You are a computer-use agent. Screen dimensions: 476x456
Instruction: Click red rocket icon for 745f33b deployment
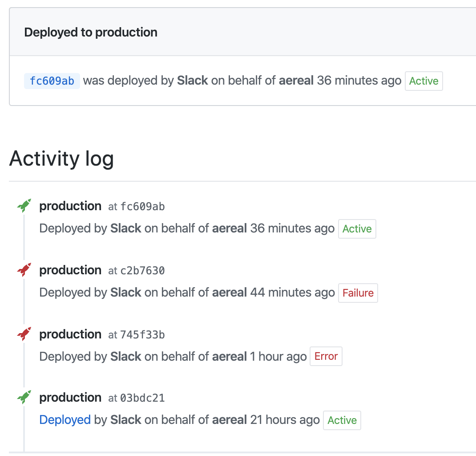pos(24,334)
